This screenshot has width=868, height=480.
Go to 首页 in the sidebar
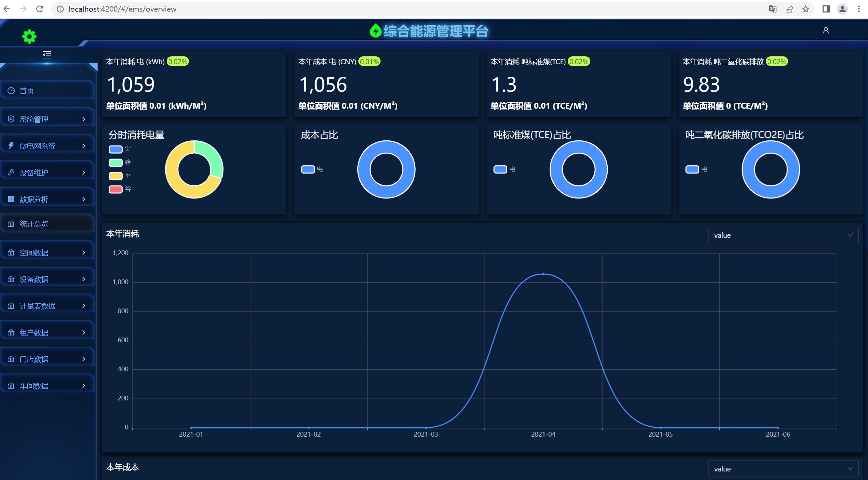tap(47, 91)
